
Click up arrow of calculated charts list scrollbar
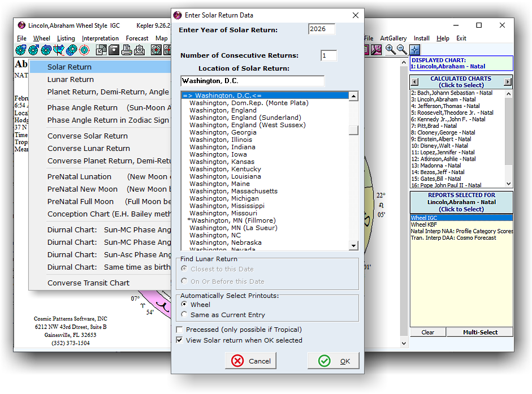coord(508,94)
